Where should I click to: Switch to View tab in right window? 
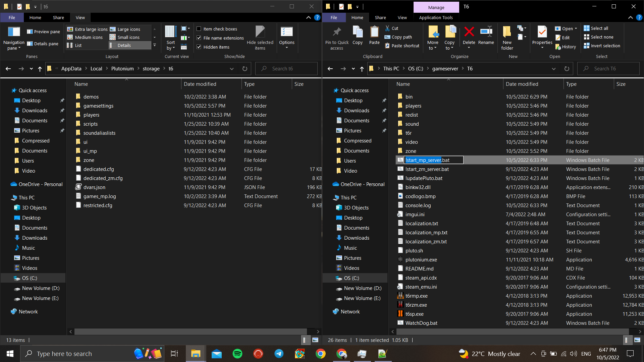[x=402, y=17]
